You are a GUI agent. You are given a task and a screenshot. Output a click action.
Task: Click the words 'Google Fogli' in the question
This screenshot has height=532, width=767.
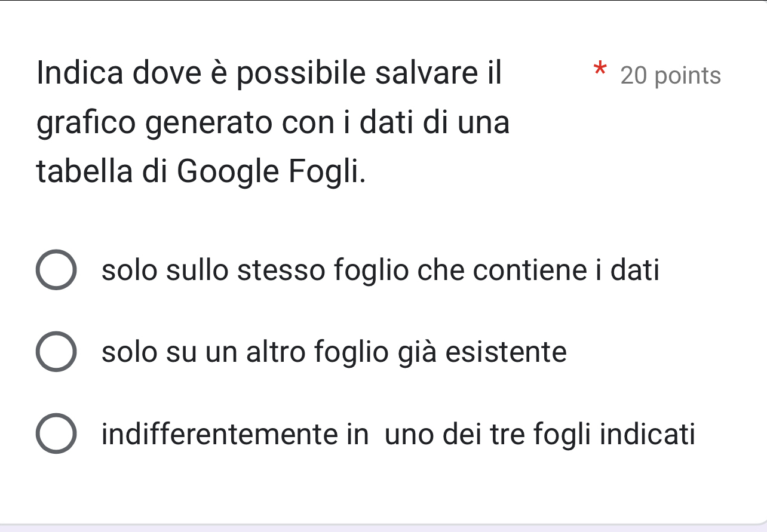click(x=269, y=172)
